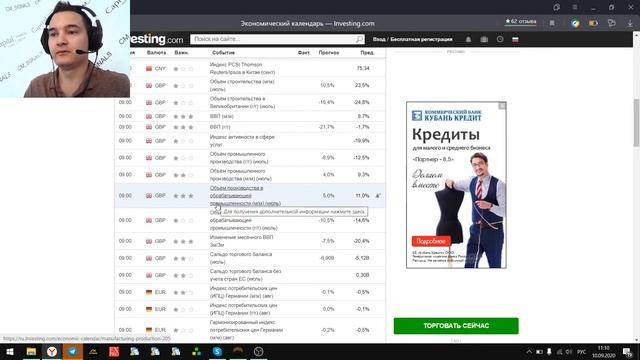Click the Yandex Protect shield icon
This screenshot has width=640, height=360.
click(576, 23)
